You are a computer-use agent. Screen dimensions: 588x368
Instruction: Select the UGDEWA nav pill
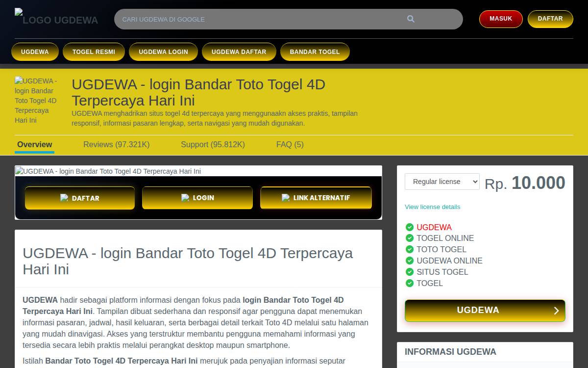pos(35,52)
